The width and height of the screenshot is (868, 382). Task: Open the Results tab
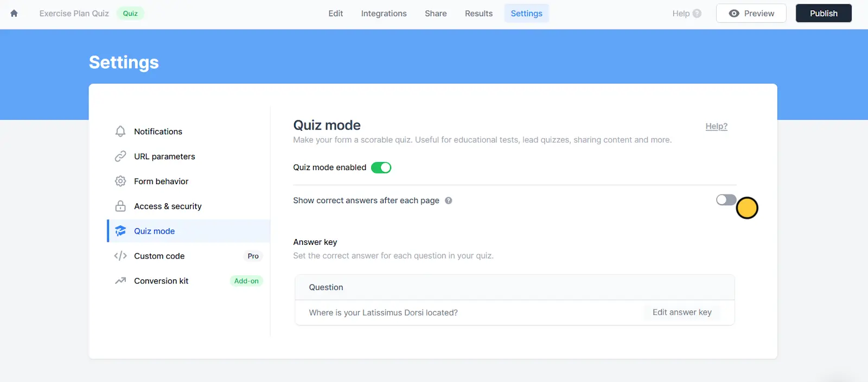[478, 14]
